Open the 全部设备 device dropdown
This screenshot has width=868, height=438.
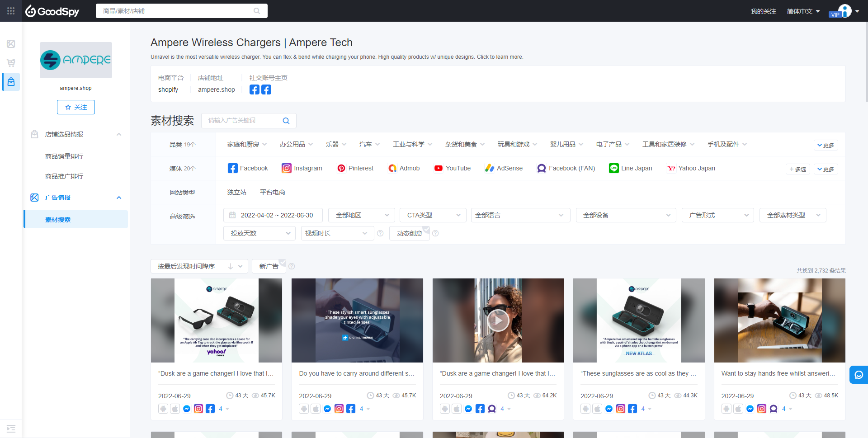click(x=626, y=215)
